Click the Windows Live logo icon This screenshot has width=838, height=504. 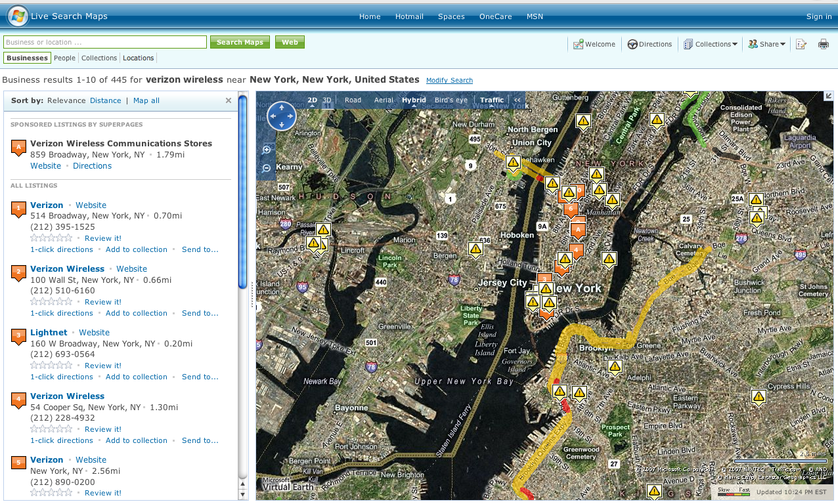click(17, 16)
